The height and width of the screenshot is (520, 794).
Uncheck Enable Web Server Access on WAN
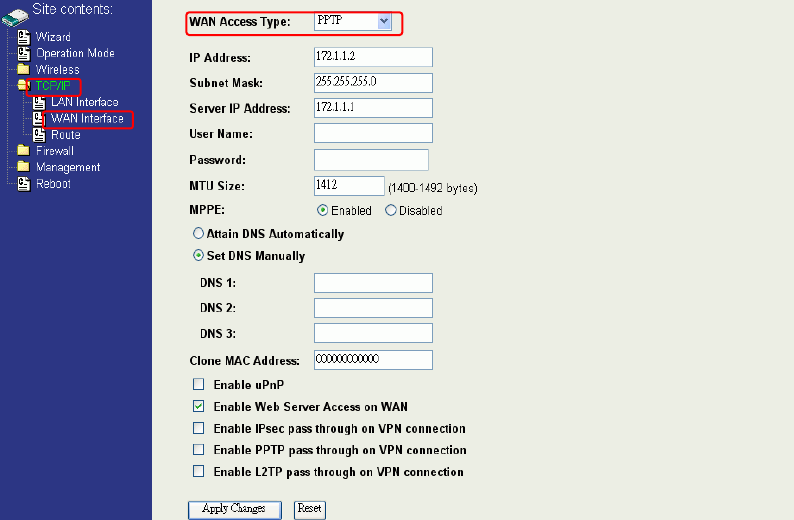coord(198,406)
